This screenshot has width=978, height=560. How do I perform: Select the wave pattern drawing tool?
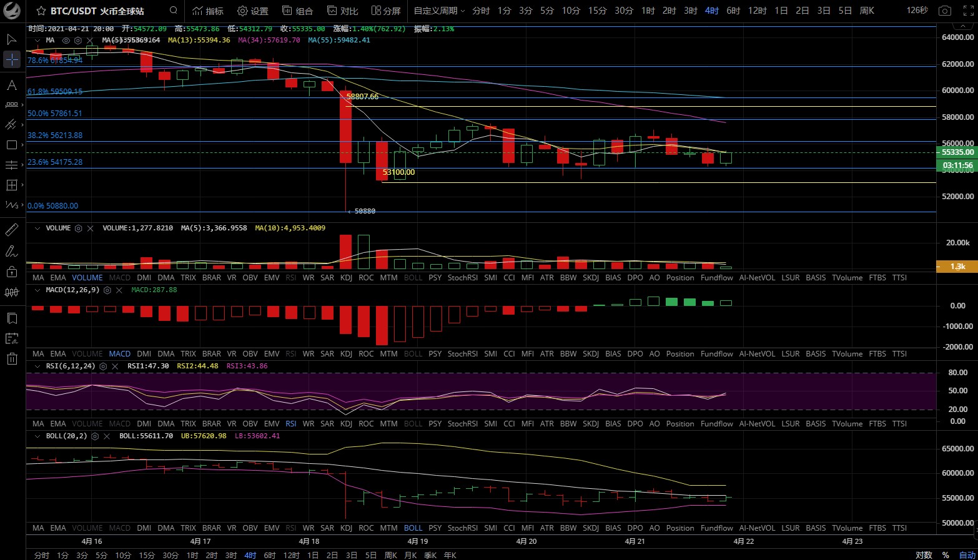pos(12,205)
